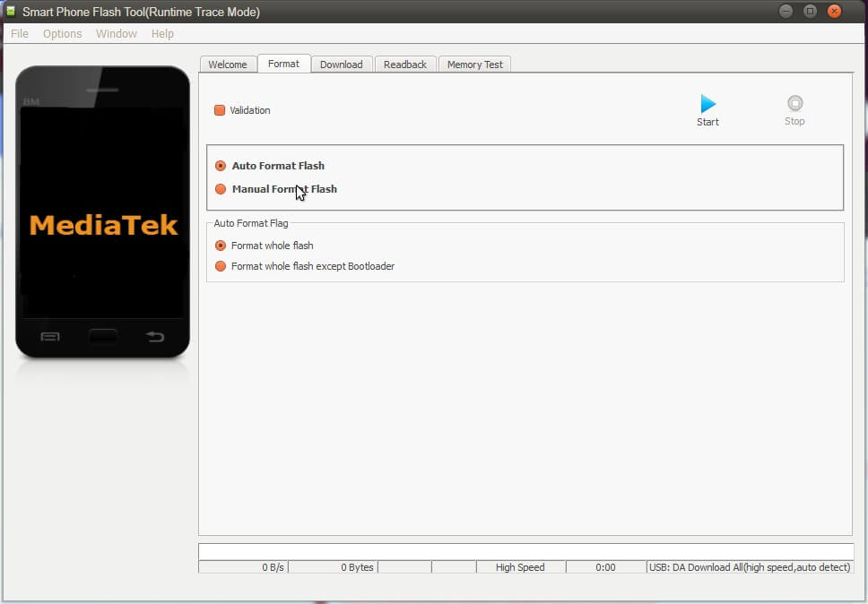Open the File menu
Screen dimensions: 868x604
(x=20, y=34)
